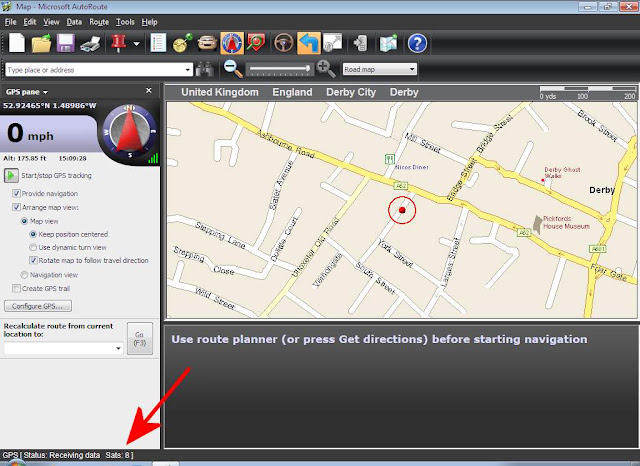This screenshot has width=640, height=466.
Task: Select Keep position centered option
Action: pos(33,234)
